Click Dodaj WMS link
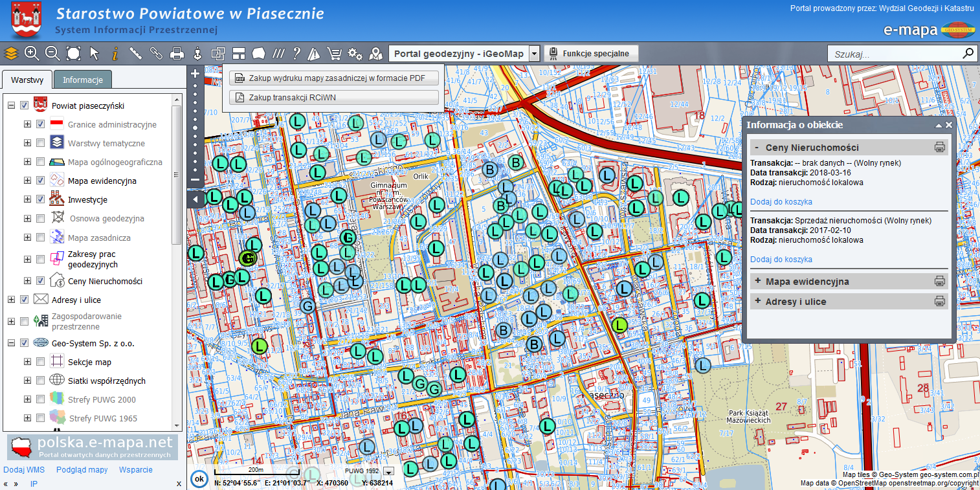 [x=25, y=470]
